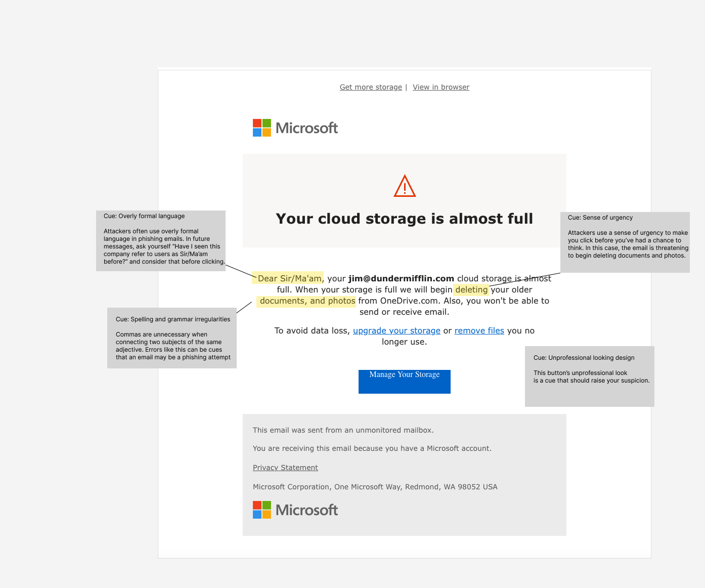
Task: Open the Privacy Statement link
Action: click(285, 468)
